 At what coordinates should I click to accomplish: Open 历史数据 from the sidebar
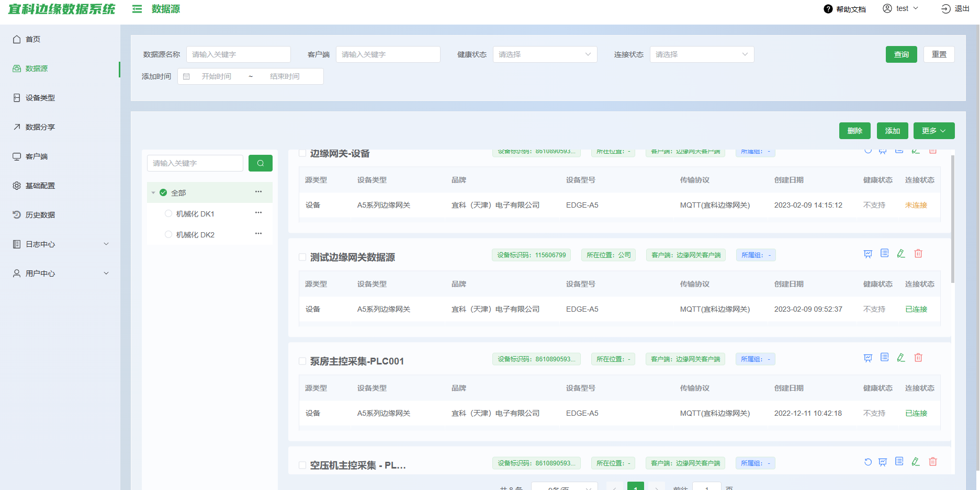(40, 215)
